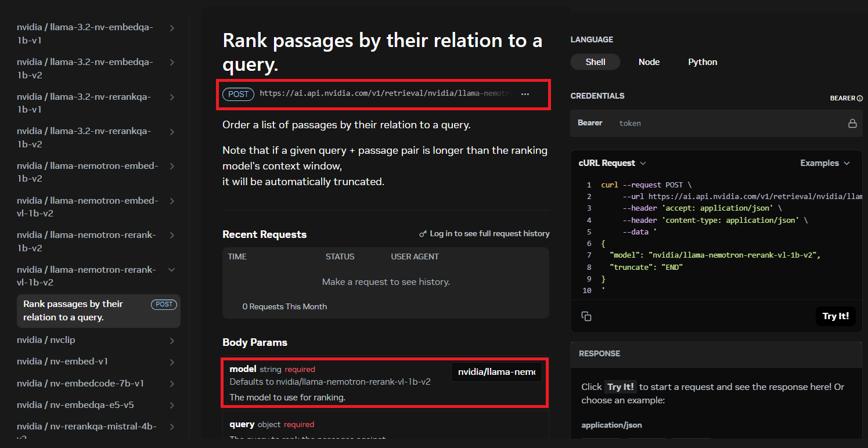The width and height of the screenshot is (868, 448).
Task: Select the Shell language tab
Action: (595, 62)
